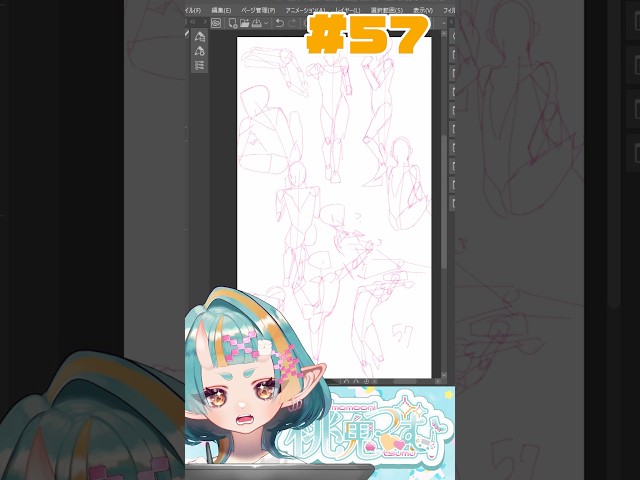Undo the last stroke
The width and height of the screenshot is (640, 480).
pos(280,23)
